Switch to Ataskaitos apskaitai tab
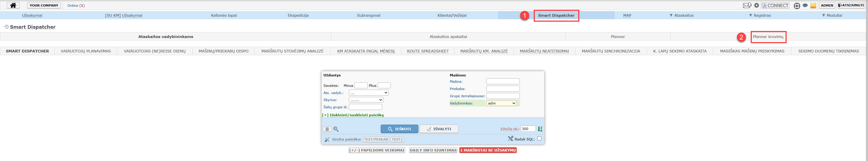This screenshot has height=161, width=868. pos(448,36)
